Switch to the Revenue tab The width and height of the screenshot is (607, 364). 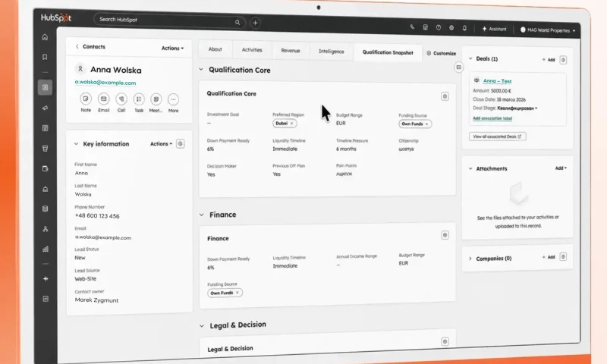(291, 51)
